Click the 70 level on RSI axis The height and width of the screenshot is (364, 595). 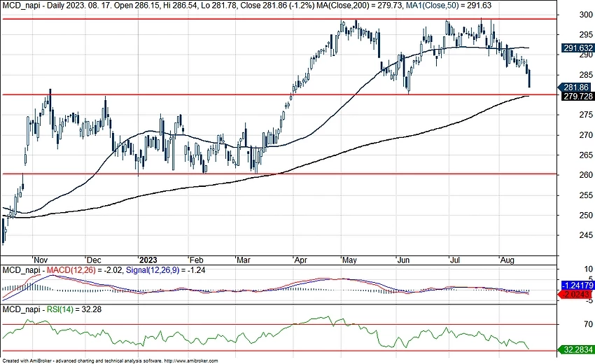click(x=588, y=325)
